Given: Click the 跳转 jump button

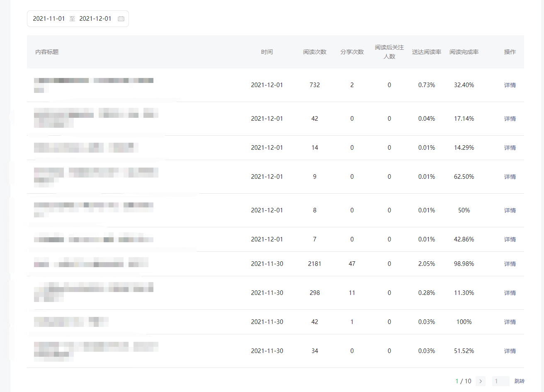Looking at the screenshot, I should pyautogui.click(x=520, y=381).
